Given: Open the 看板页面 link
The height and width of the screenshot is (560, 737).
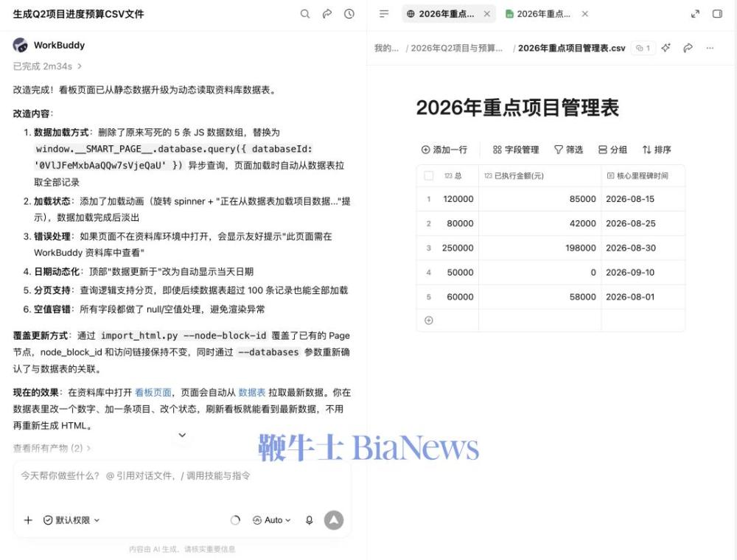Looking at the screenshot, I should click(x=153, y=392).
